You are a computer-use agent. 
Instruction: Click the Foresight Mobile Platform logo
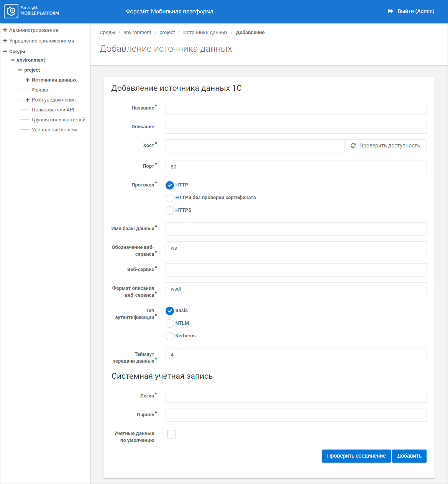pos(31,11)
